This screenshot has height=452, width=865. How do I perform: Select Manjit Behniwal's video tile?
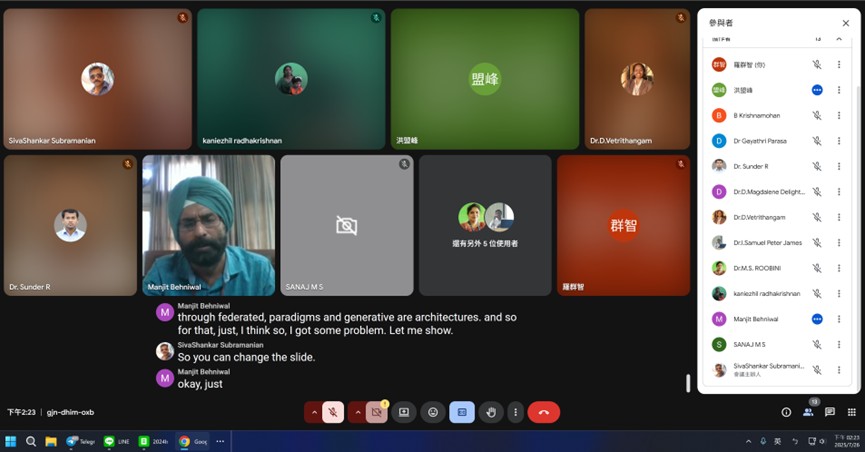[208, 225]
